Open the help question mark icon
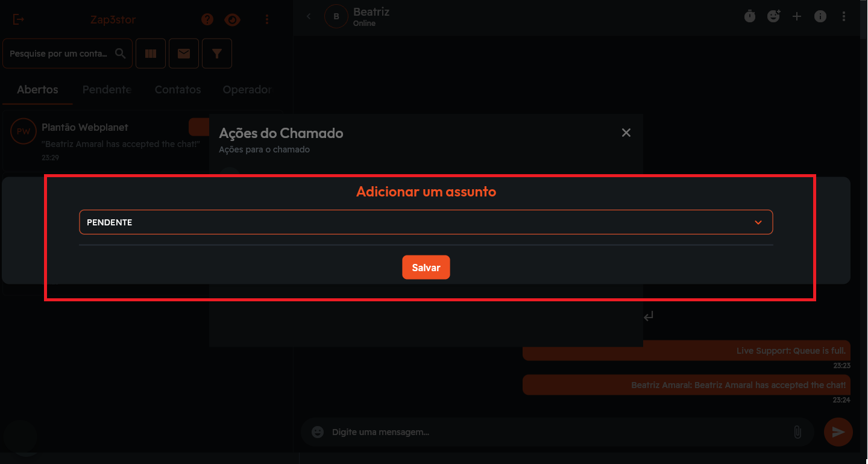The width and height of the screenshot is (868, 464). click(207, 19)
